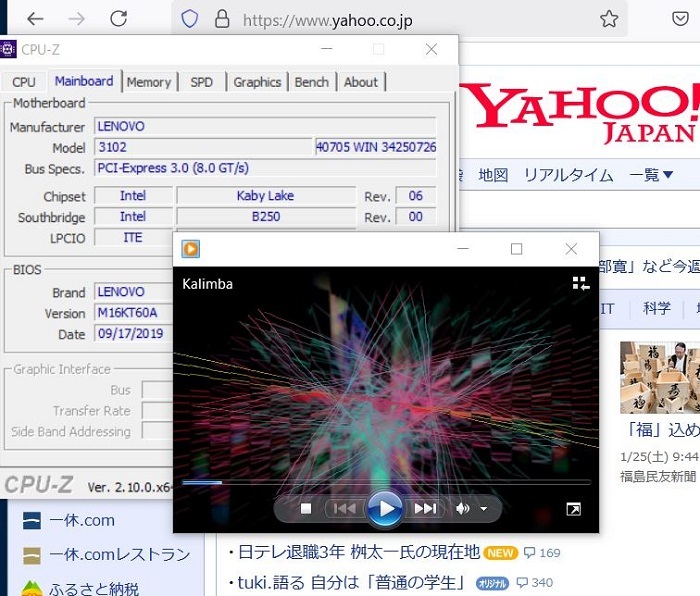Open 日テレ退職3年 桝太一氏 headline
The height and width of the screenshot is (596, 700).
coord(359,552)
